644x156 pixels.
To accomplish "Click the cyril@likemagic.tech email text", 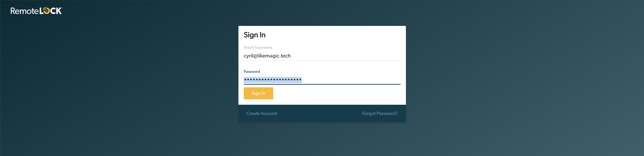I will coord(267,56).
